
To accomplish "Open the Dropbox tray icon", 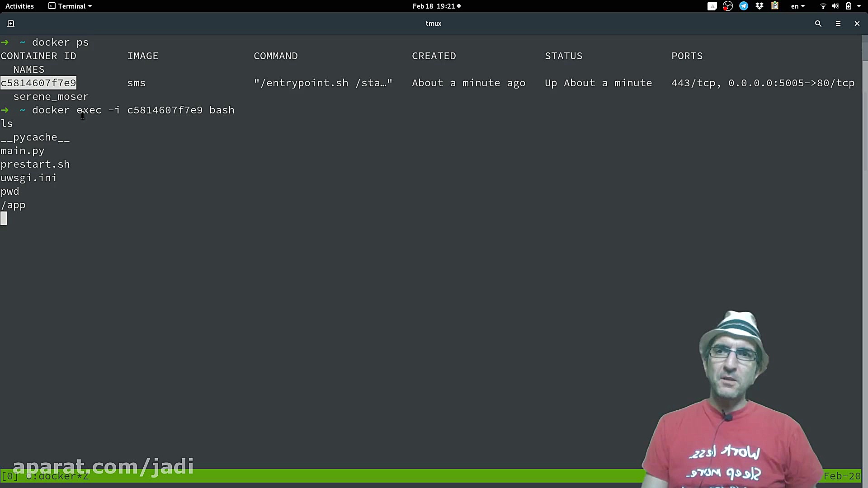I will 759,6.
